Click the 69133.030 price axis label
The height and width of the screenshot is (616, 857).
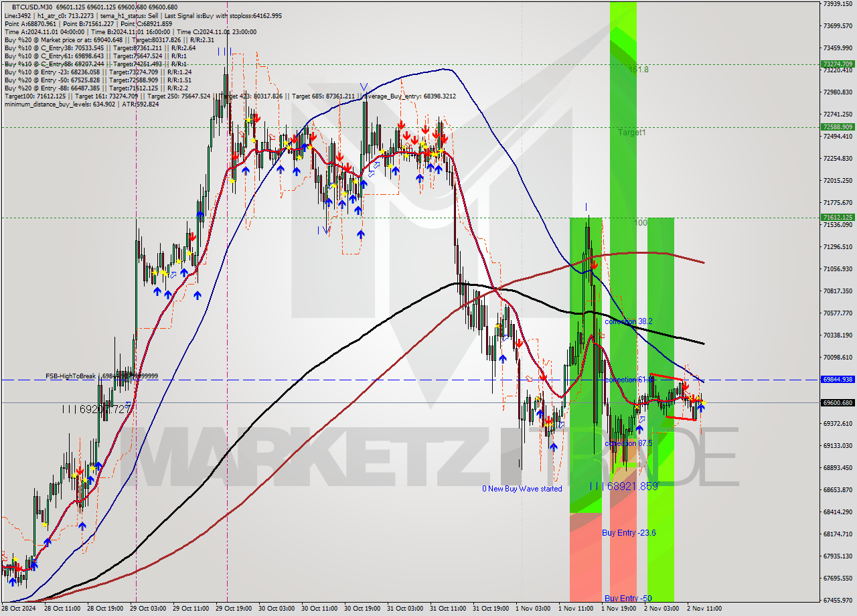pyautogui.click(x=838, y=445)
